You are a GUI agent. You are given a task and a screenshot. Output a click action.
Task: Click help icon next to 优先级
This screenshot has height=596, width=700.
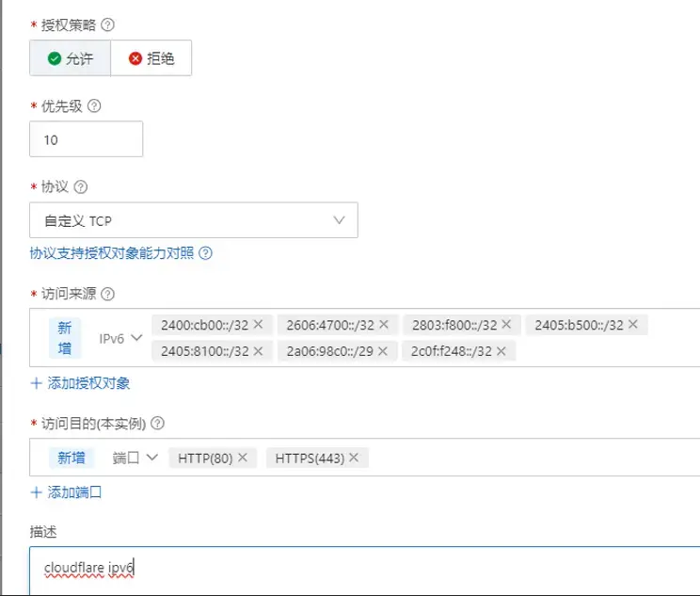93,106
